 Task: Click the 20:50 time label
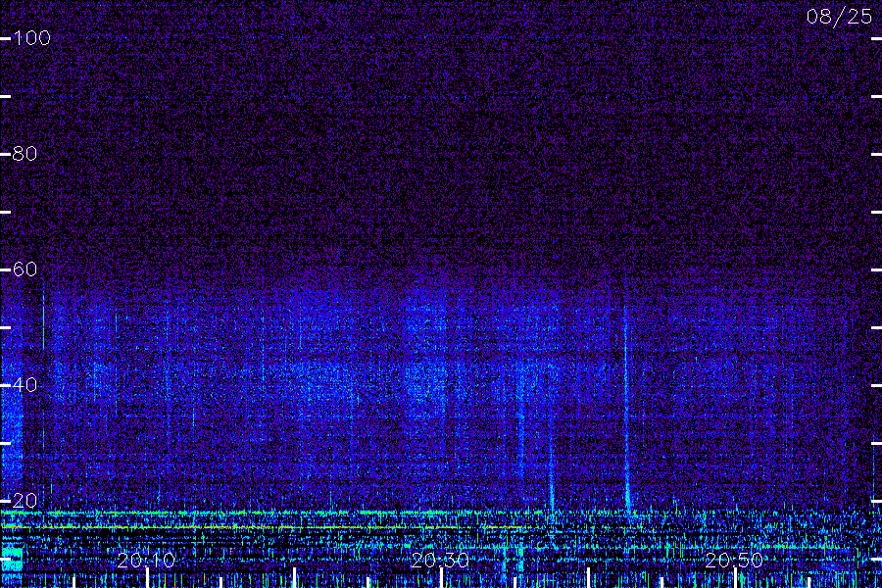[x=734, y=561]
